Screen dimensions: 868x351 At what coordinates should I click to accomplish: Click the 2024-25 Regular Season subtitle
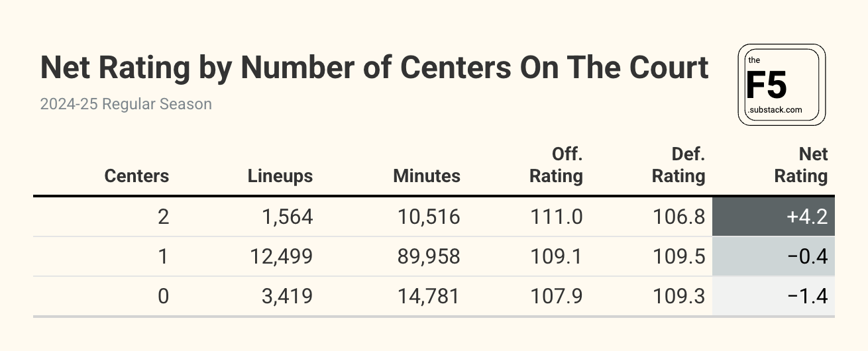[126, 105]
